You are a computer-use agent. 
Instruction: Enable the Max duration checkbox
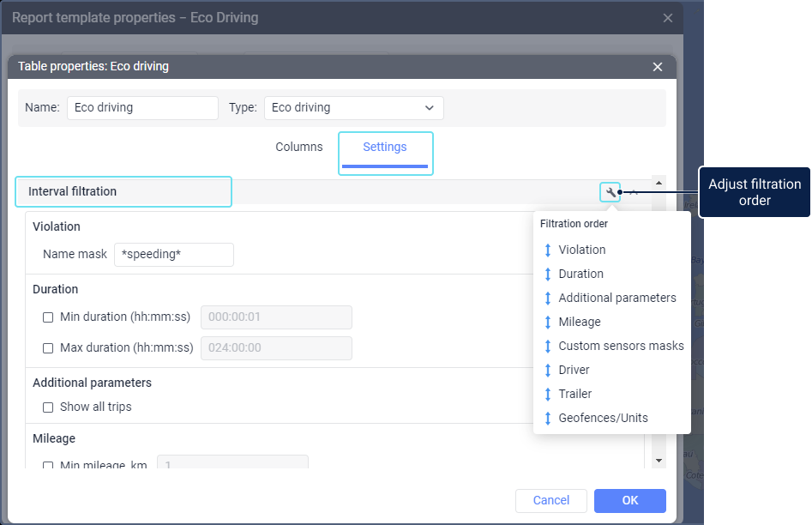48,348
